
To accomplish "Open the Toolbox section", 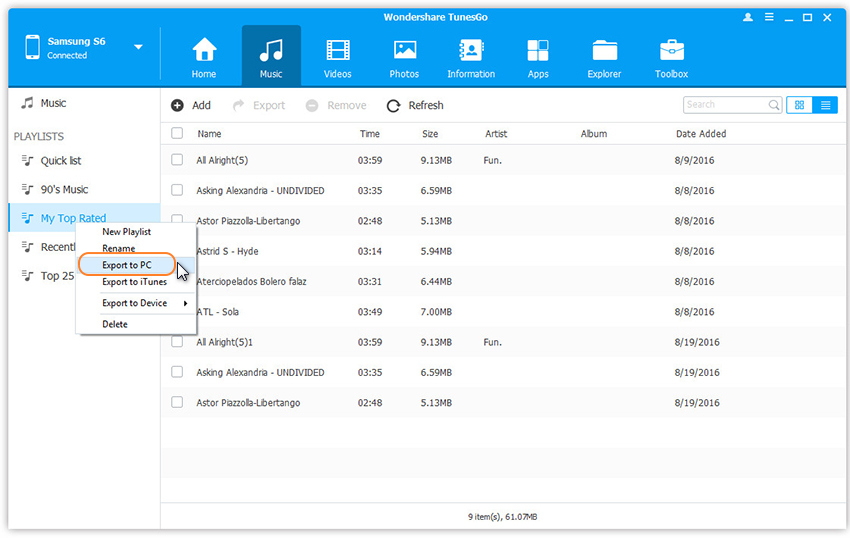I will (x=672, y=57).
